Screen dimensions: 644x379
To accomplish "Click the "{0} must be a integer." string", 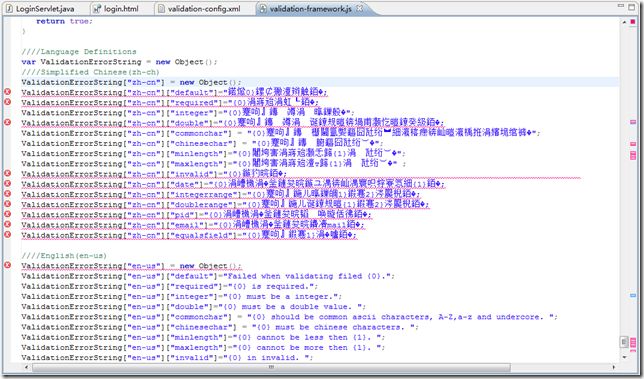I will (x=281, y=296).
